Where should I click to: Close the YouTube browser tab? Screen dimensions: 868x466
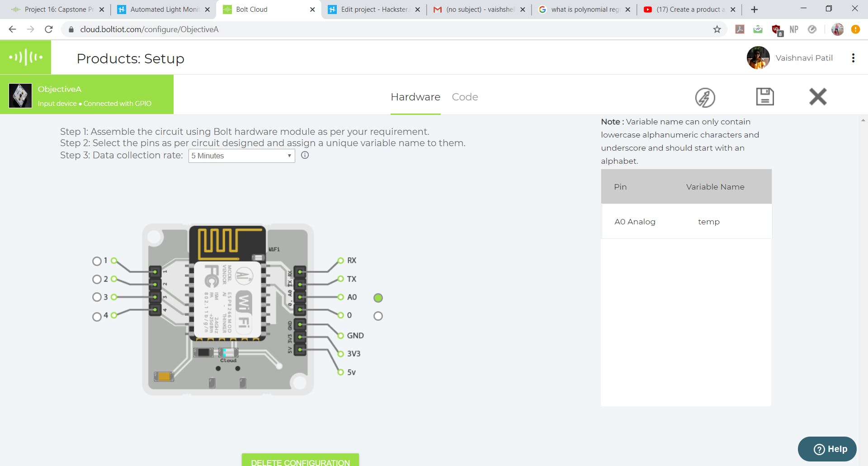733,10
